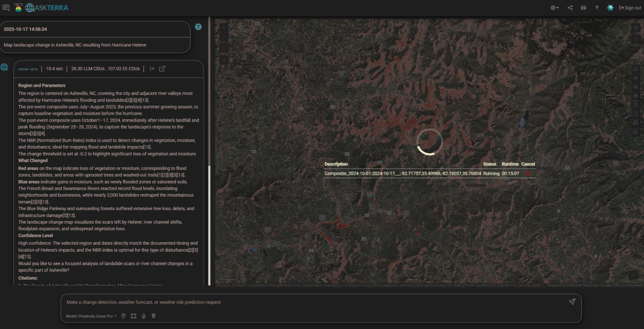This screenshot has height=329, width=644.
Task: Click the sonar-pro model label
Action: point(28,69)
